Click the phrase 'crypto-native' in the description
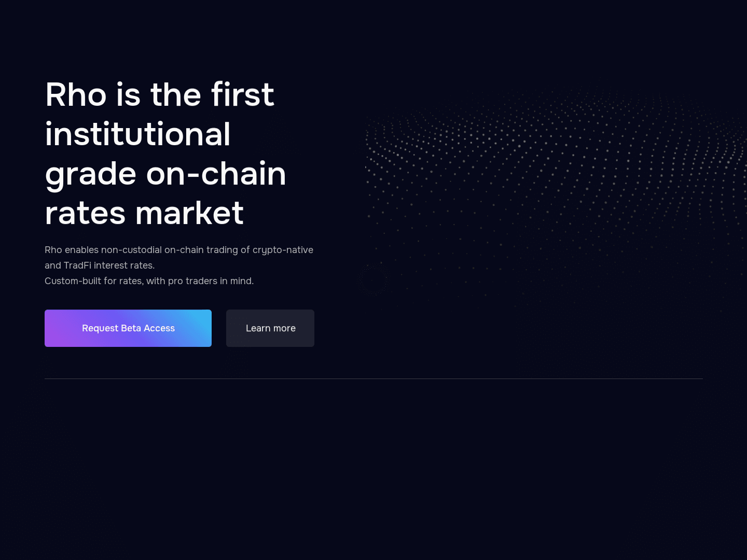 [x=283, y=249]
